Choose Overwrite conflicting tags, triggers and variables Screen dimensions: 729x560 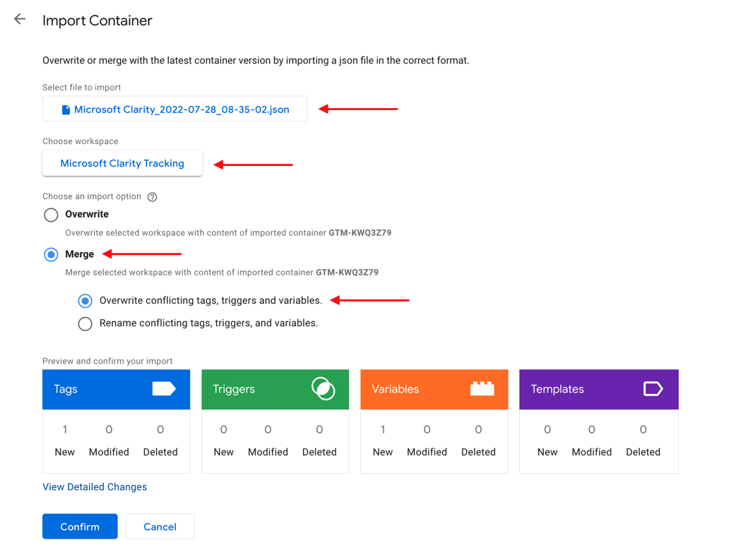click(85, 301)
